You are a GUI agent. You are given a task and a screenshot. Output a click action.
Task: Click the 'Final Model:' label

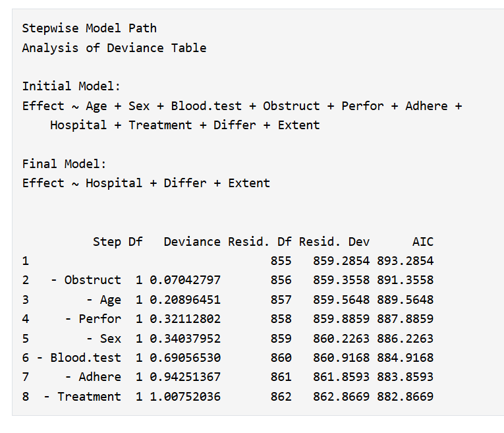tap(64, 164)
